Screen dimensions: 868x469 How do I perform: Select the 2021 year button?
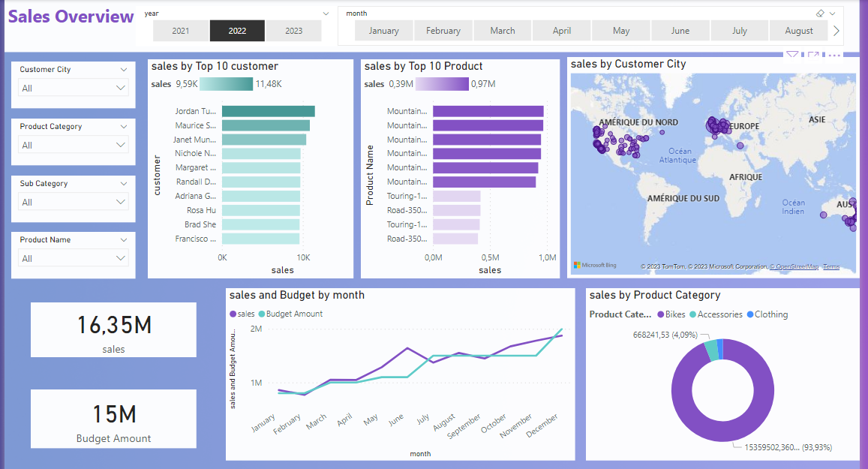180,31
